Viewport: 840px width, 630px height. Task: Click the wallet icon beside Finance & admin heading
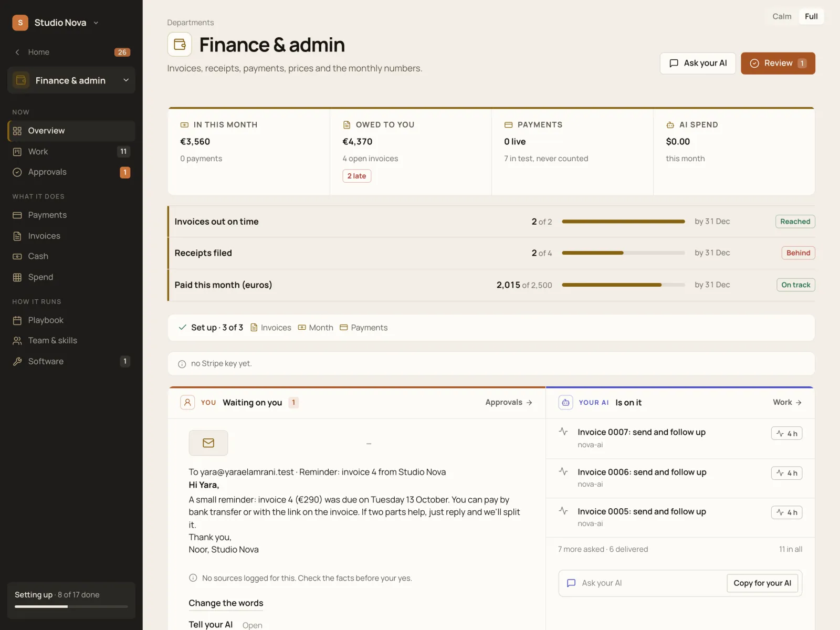coord(180,44)
